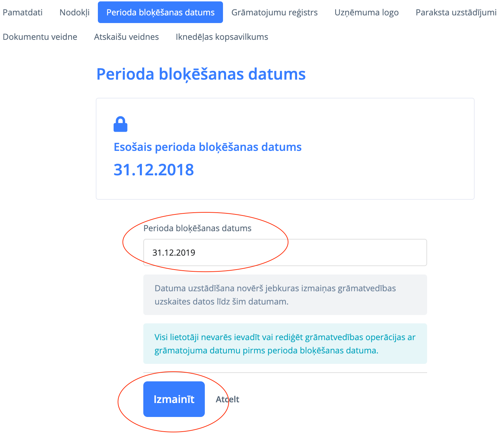The width and height of the screenshot is (504, 447).
Task: Open the Pamatdati tab
Action: point(23,13)
